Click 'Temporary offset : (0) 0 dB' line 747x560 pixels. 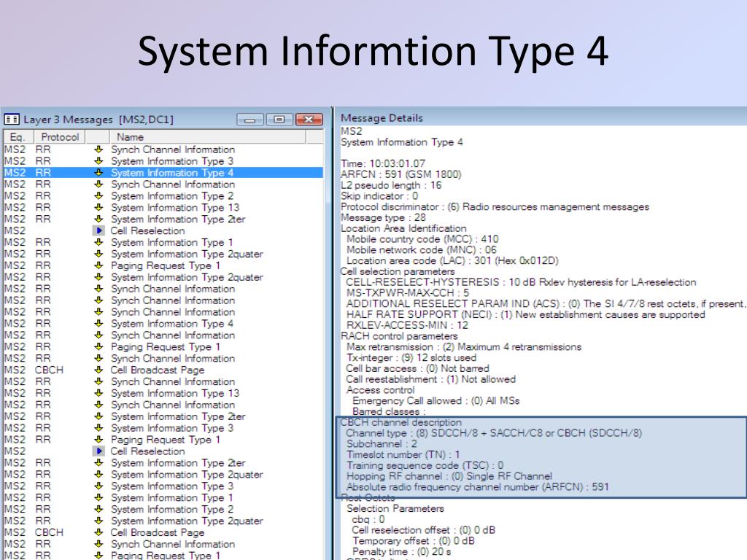point(414,541)
